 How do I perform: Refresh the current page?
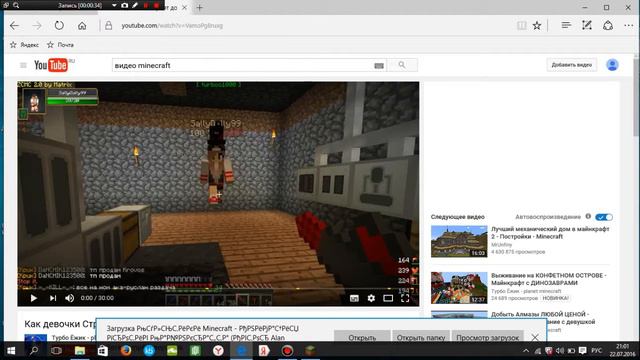(x=59, y=26)
